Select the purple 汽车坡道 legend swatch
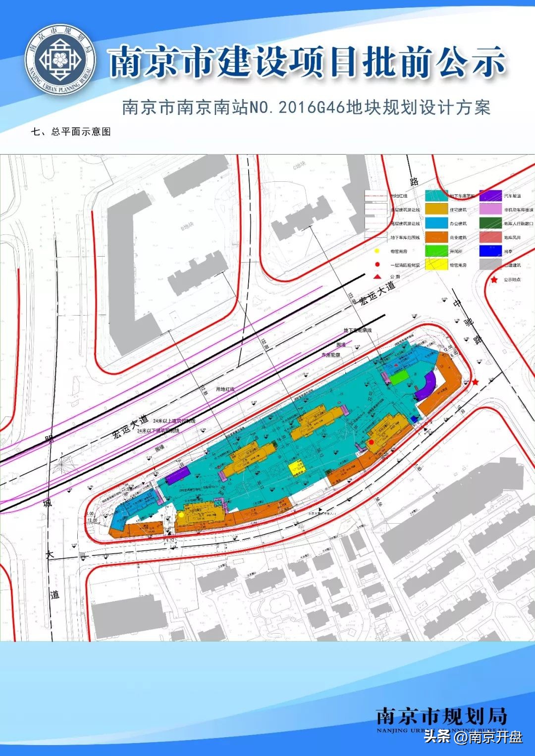The height and width of the screenshot is (756, 535). click(x=490, y=196)
